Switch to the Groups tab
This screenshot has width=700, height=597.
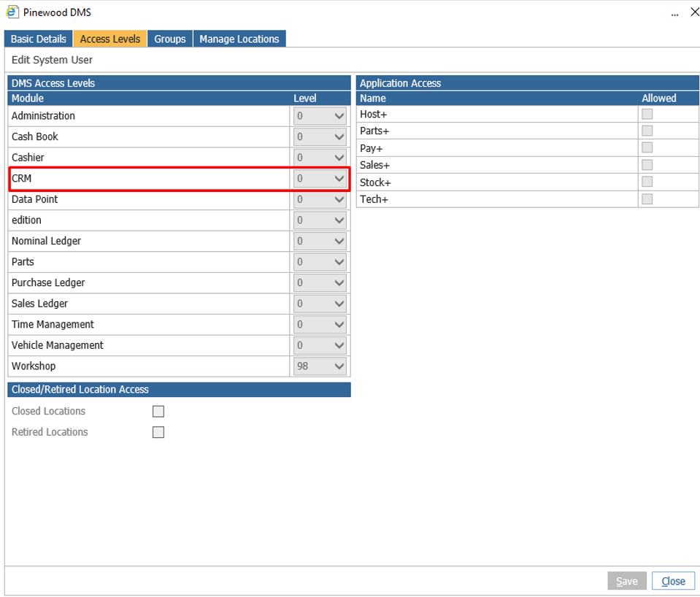pos(169,39)
